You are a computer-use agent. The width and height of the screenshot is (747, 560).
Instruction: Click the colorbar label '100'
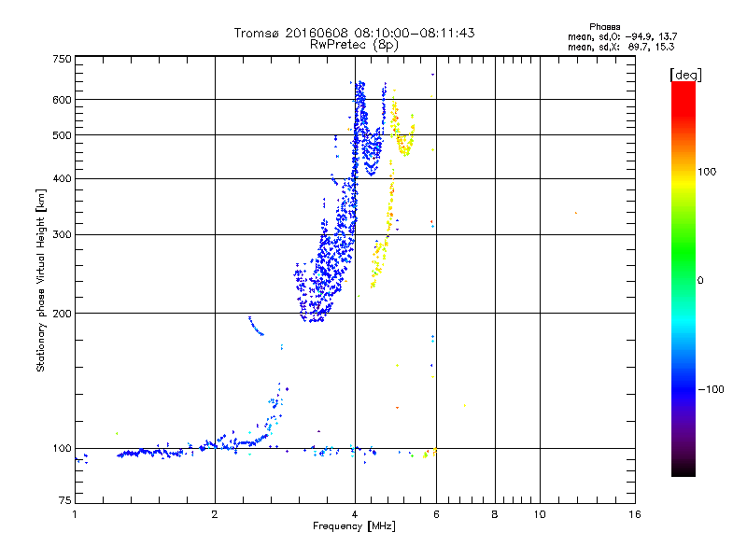click(x=707, y=172)
